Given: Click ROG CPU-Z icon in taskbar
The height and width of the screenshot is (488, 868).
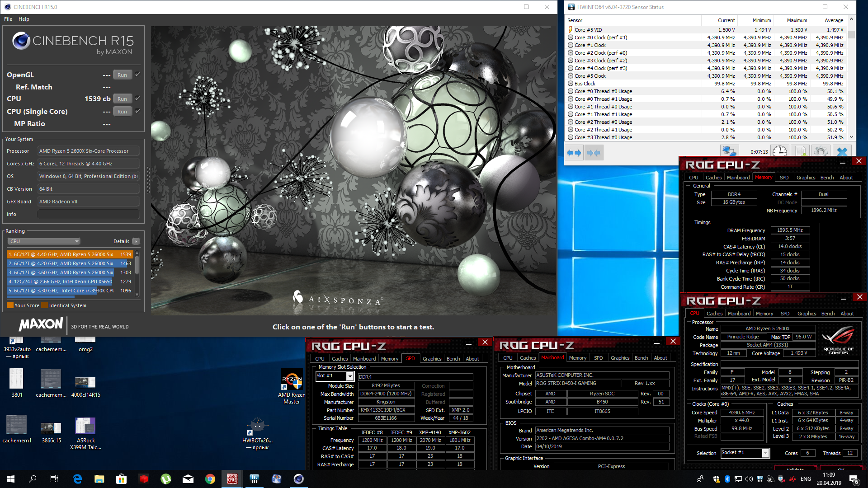Looking at the screenshot, I should pyautogui.click(x=232, y=479).
